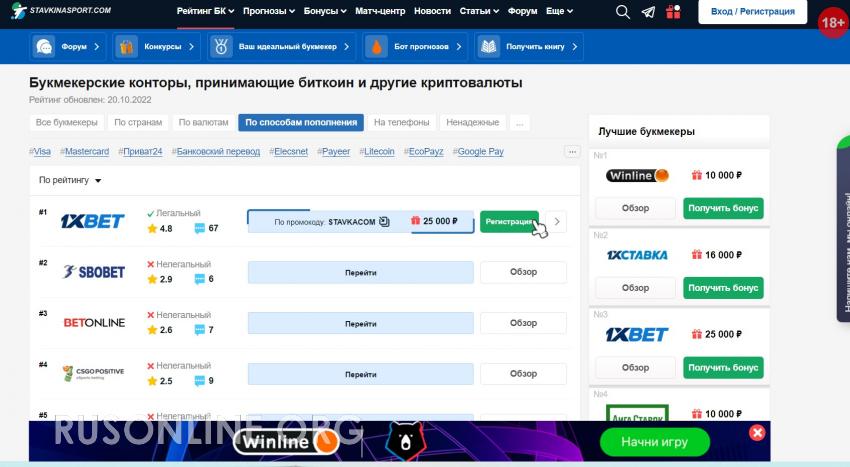The image size is (850, 467).
Task: Click Обзор button for BetOnline
Action: coord(523,323)
